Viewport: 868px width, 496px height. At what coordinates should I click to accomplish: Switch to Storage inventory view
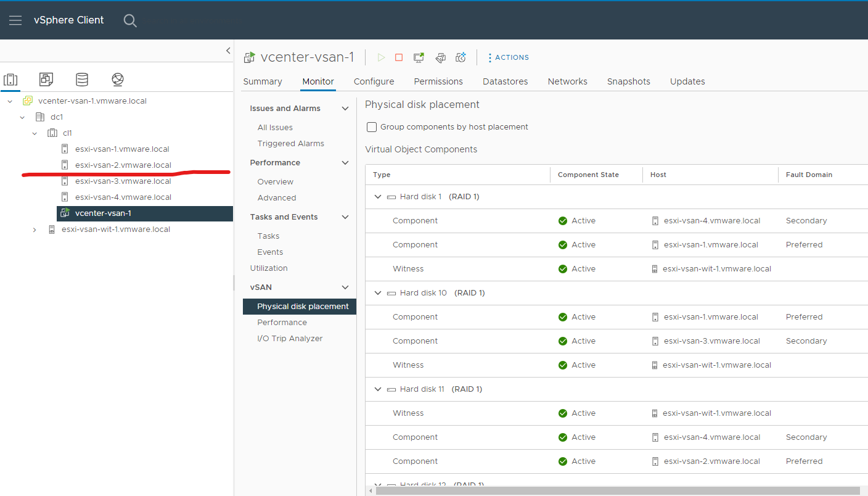pos(82,80)
